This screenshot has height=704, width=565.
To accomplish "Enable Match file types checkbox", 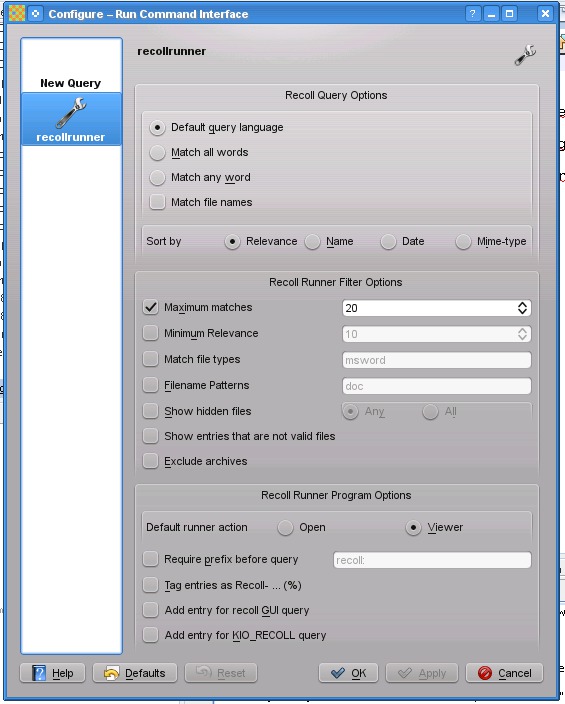I will pos(150,359).
